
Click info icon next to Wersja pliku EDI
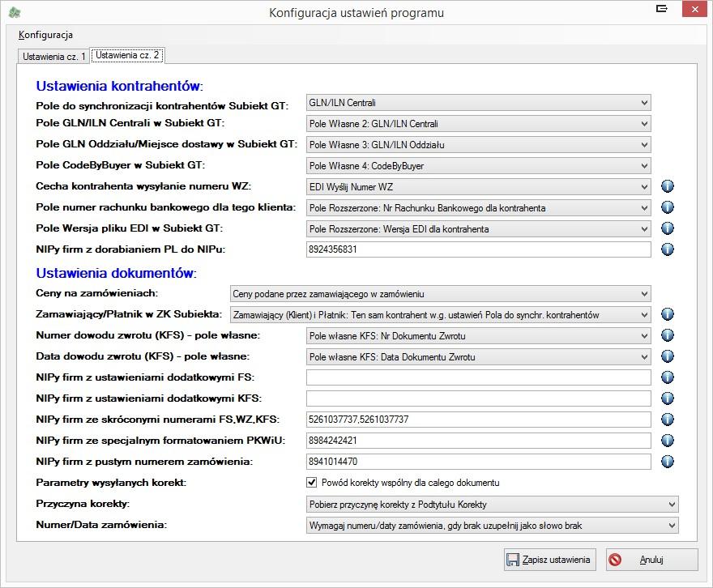[667, 228]
